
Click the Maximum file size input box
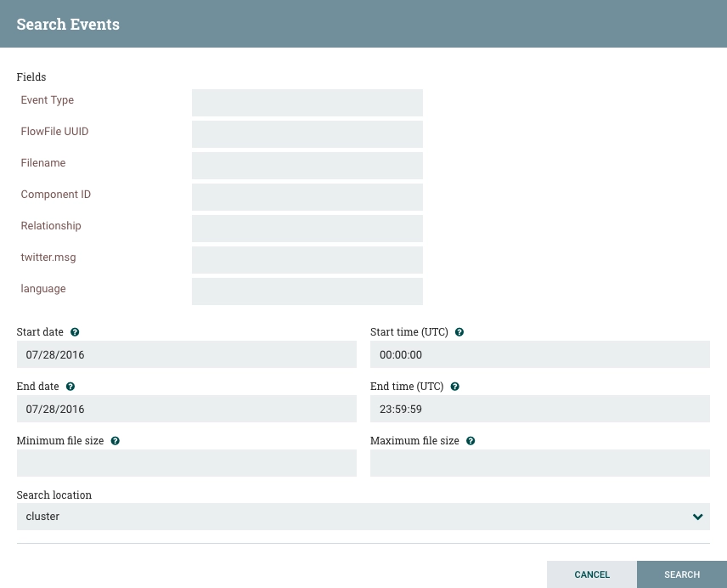(539, 463)
